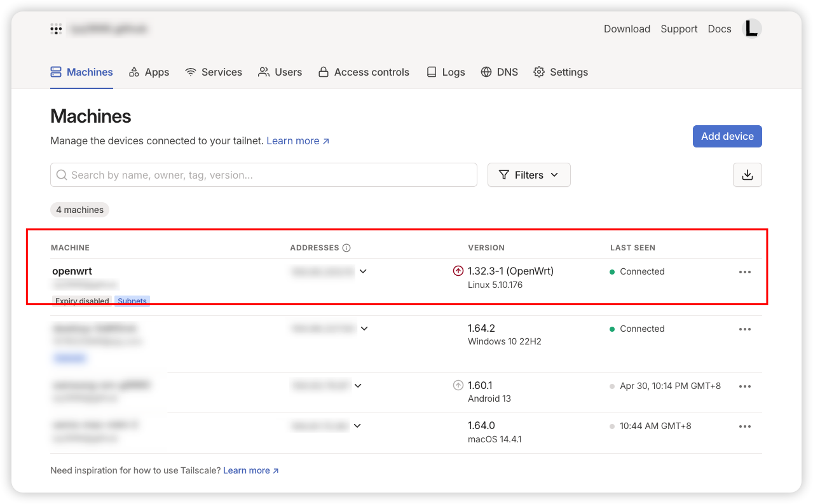The height and width of the screenshot is (504, 813).
Task: Click update-available arrow icon for openwrt
Action: point(458,271)
